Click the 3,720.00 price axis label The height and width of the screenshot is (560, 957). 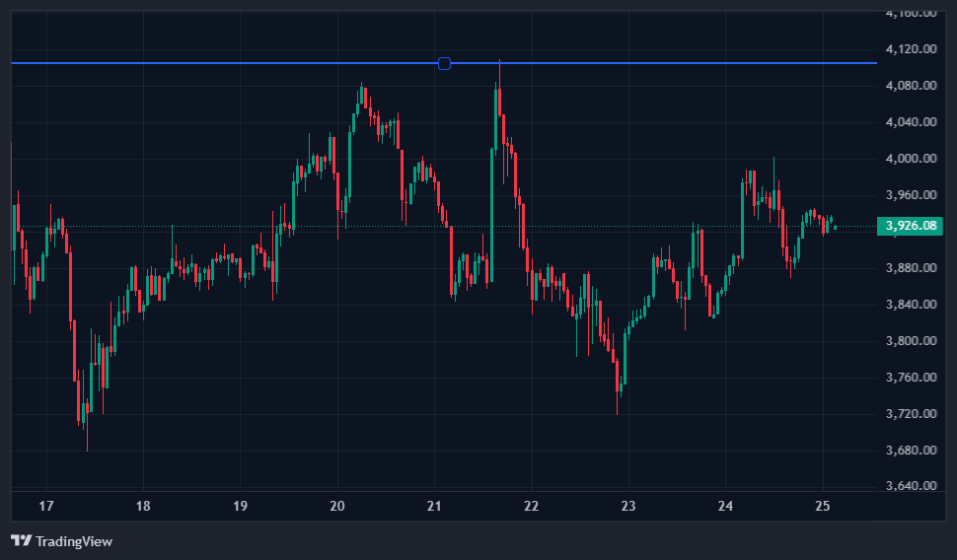tap(910, 414)
